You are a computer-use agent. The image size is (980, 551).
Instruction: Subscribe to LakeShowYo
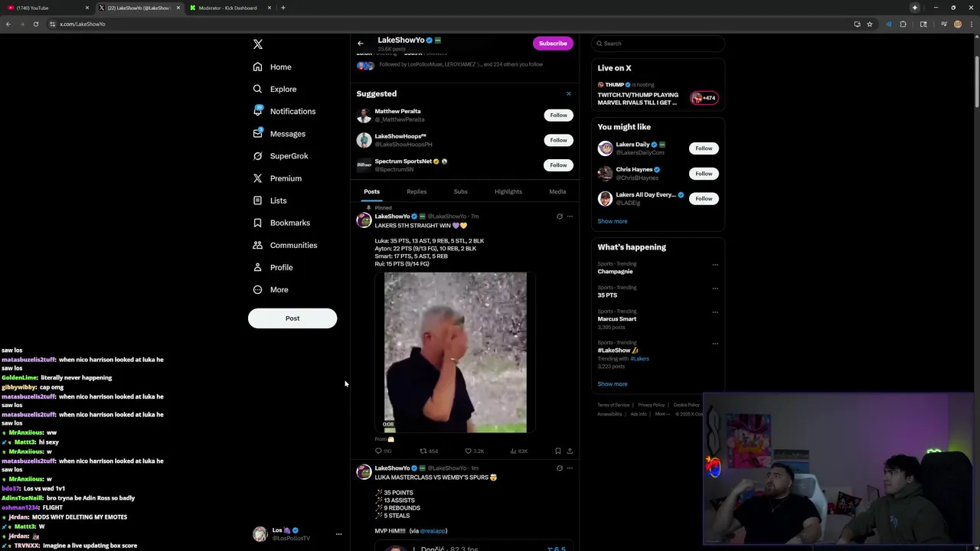[553, 43]
